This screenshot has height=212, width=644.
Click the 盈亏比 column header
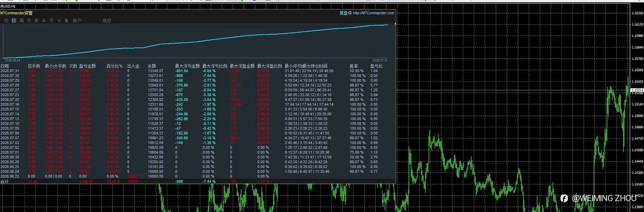376,66
